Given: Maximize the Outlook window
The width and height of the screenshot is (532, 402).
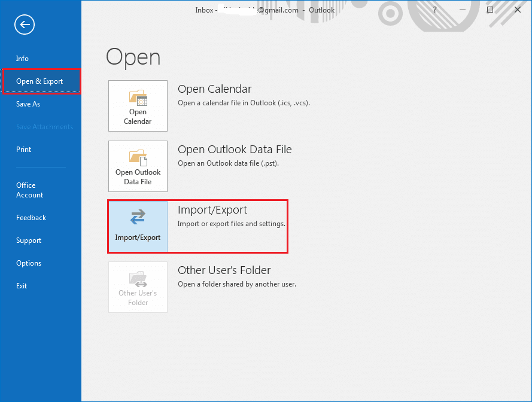Looking at the screenshot, I should pos(490,10).
